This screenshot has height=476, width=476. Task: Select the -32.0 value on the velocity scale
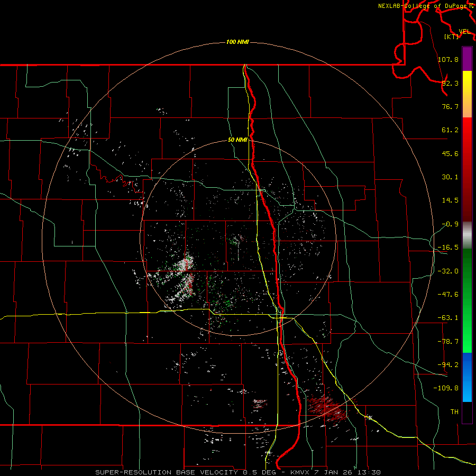point(448,271)
